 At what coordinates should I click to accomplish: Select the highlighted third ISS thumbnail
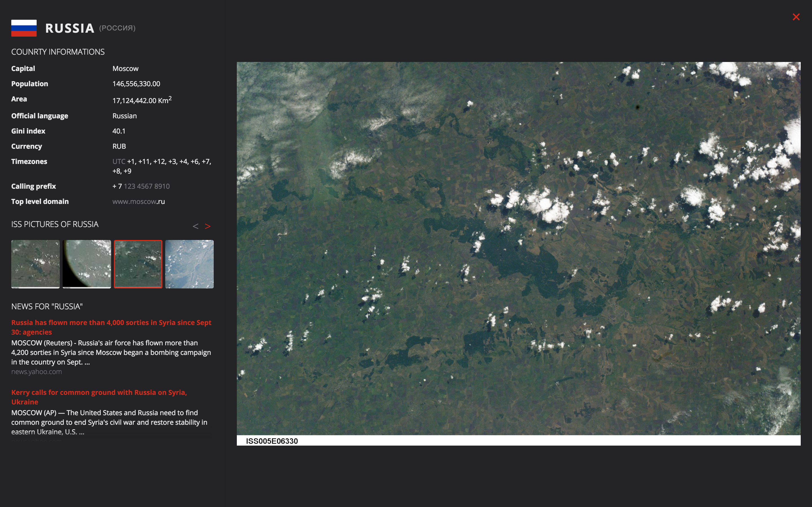pyautogui.click(x=138, y=264)
